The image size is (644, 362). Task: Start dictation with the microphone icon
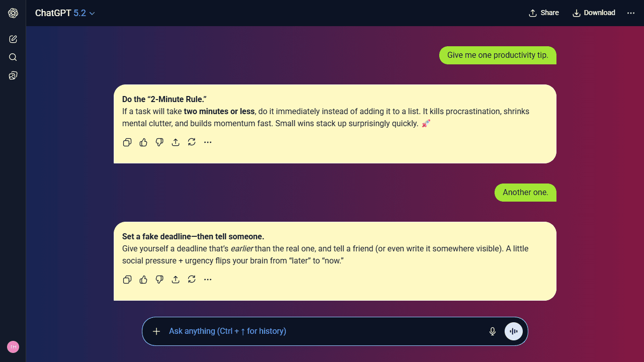click(493, 331)
